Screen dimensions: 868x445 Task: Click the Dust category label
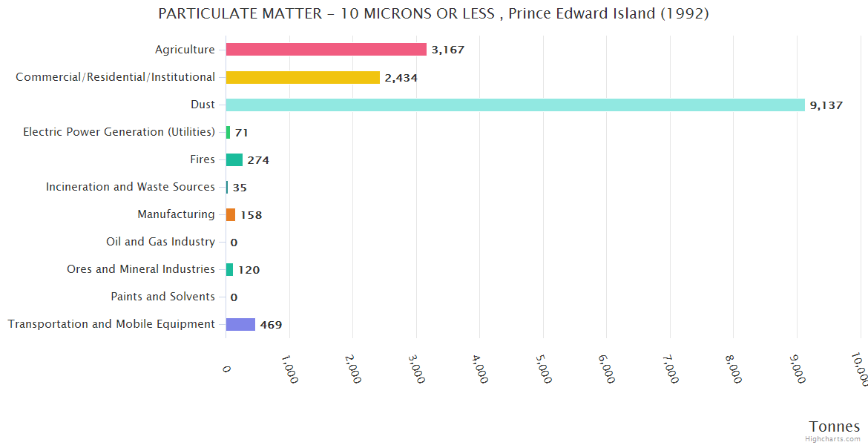tap(203, 105)
